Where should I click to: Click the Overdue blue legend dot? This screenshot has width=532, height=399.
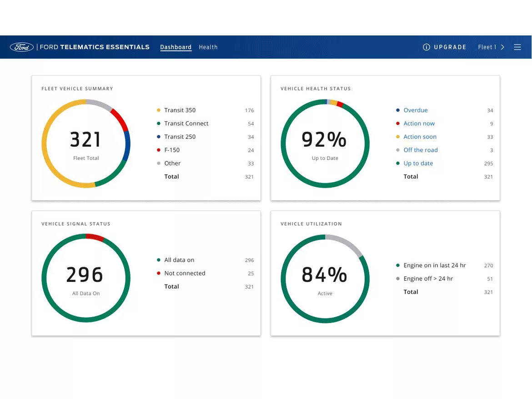click(398, 110)
